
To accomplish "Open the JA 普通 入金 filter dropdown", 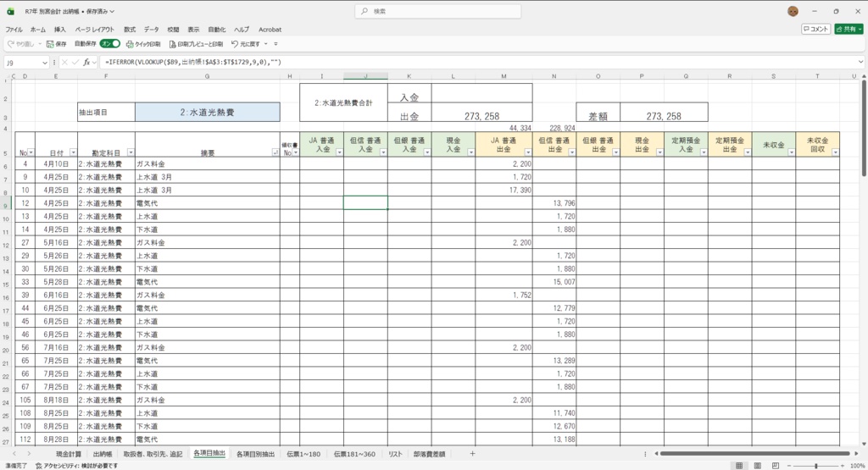I will tap(339, 152).
